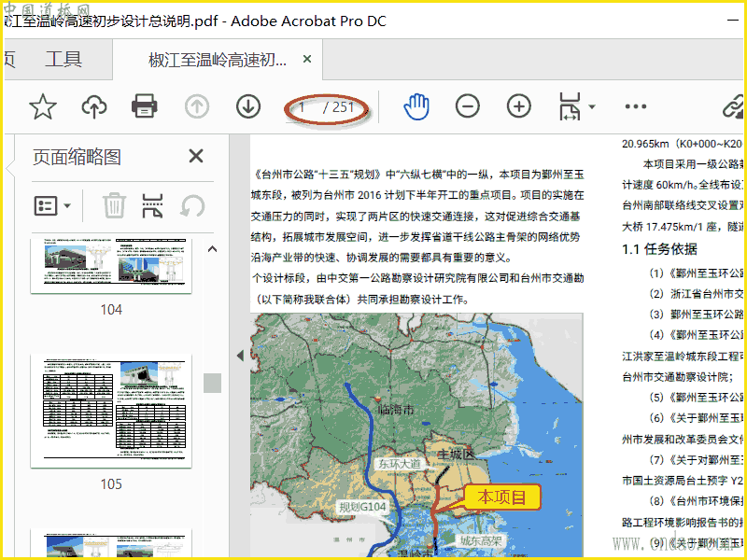Bookmark file with the star icon
Screen dimensions: 747x560
tap(42, 107)
